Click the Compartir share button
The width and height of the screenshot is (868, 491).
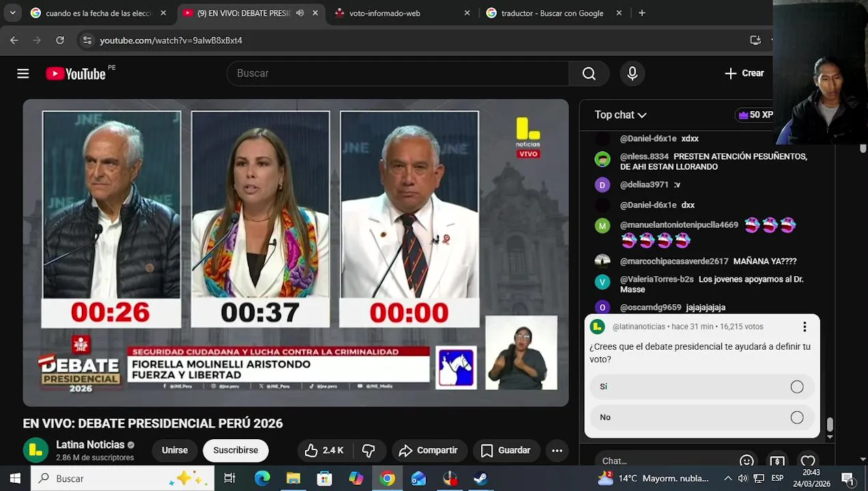(429, 450)
